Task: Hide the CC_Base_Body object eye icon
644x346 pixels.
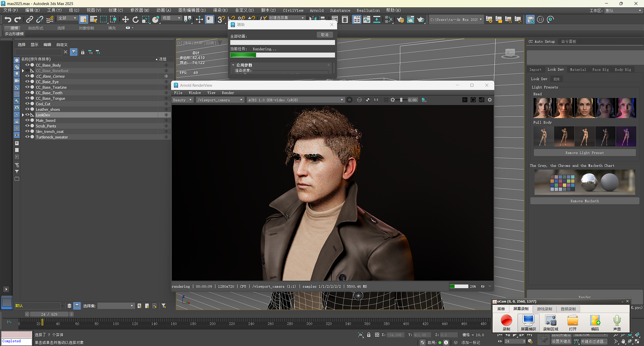Action: (x=27, y=65)
